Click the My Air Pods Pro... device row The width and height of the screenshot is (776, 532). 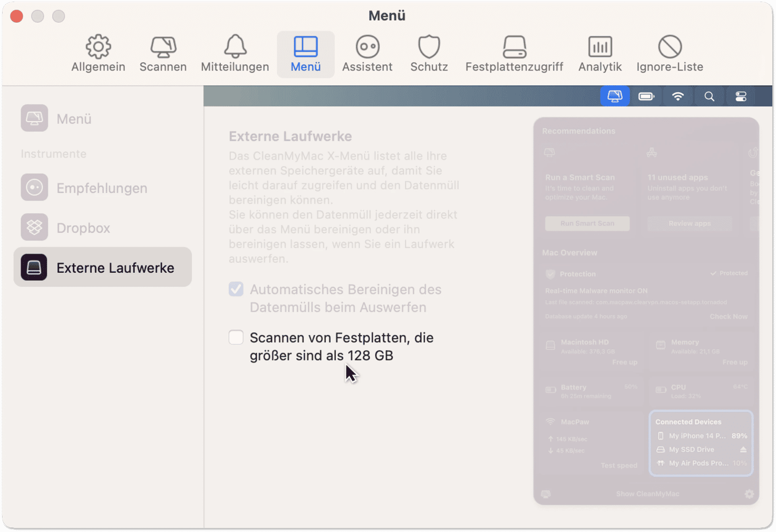[701, 463]
